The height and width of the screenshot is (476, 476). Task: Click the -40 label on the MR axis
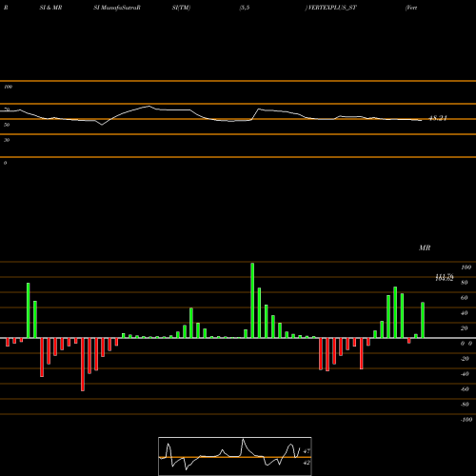coord(465,374)
